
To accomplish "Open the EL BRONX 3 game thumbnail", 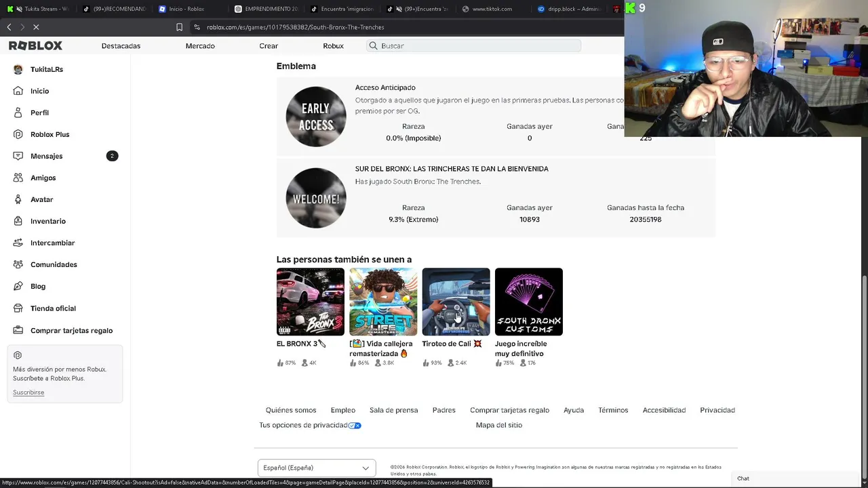I will (x=311, y=302).
